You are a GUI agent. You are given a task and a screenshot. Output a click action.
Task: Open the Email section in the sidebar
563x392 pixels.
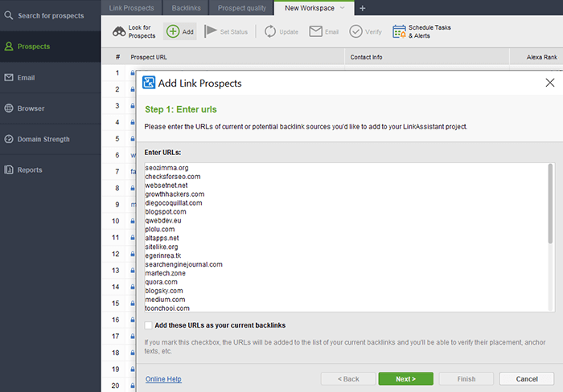[x=50, y=77]
